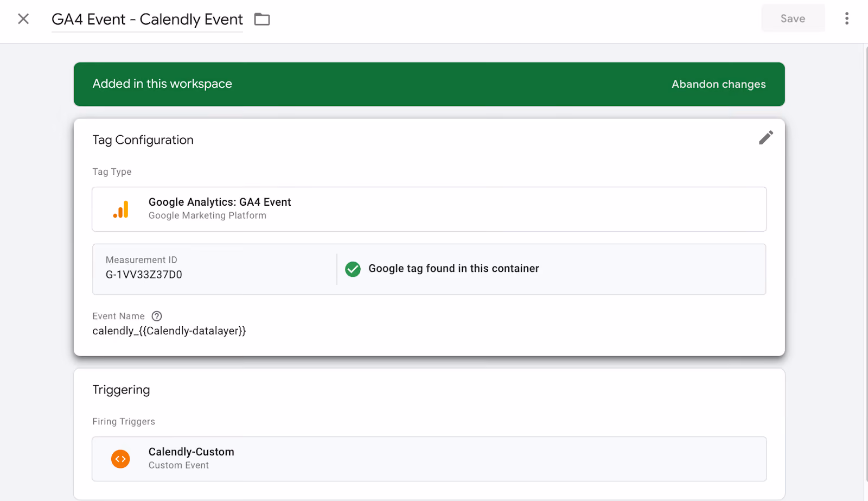Viewport: 868px width, 501px height.
Task: Click the Measurement ID label
Action: pyautogui.click(x=141, y=260)
